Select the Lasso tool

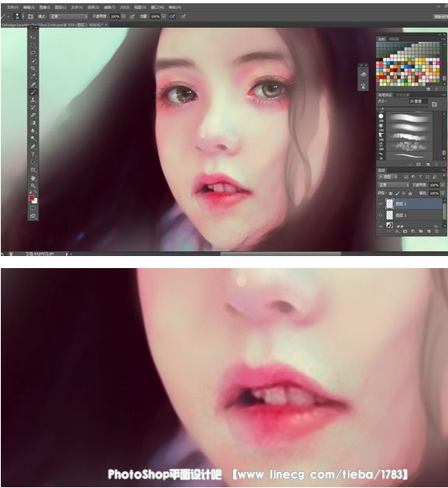coord(33,52)
